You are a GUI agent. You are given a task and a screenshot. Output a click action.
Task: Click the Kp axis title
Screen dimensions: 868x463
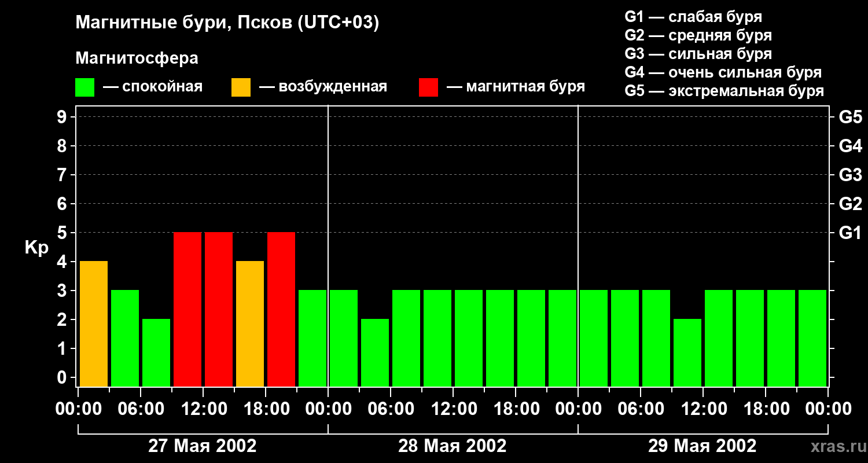pos(36,248)
